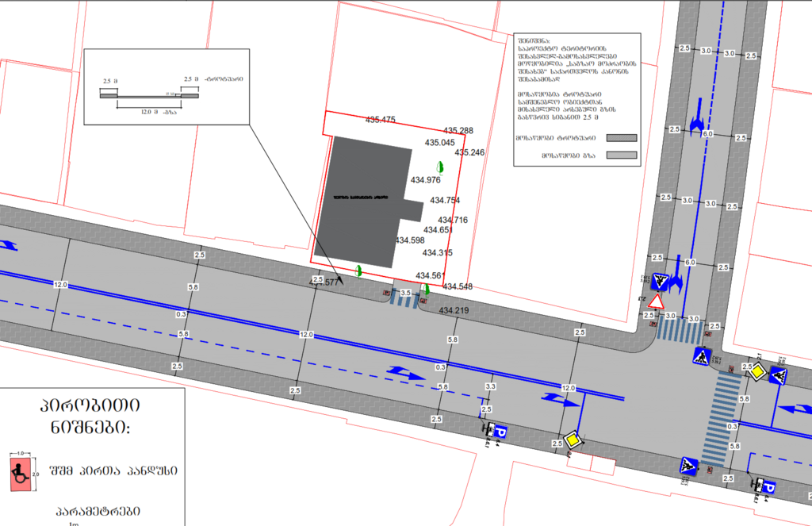Click the red triangular yield sign

pos(656,302)
